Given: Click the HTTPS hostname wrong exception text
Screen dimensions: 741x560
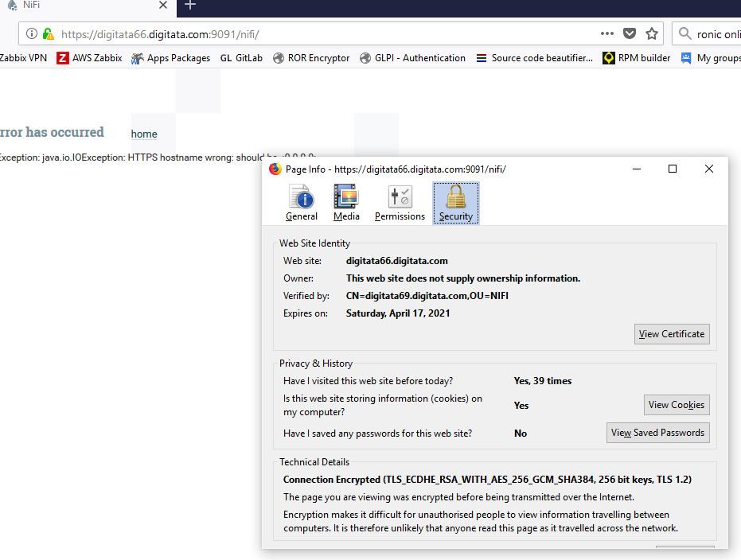Looking at the screenshot, I should click(158, 157).
